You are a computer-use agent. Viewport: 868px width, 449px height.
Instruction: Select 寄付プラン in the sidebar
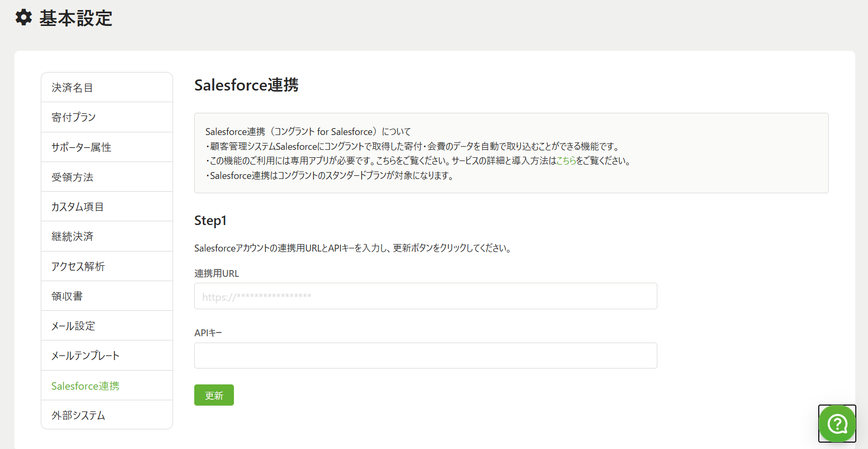coord(107,117)
